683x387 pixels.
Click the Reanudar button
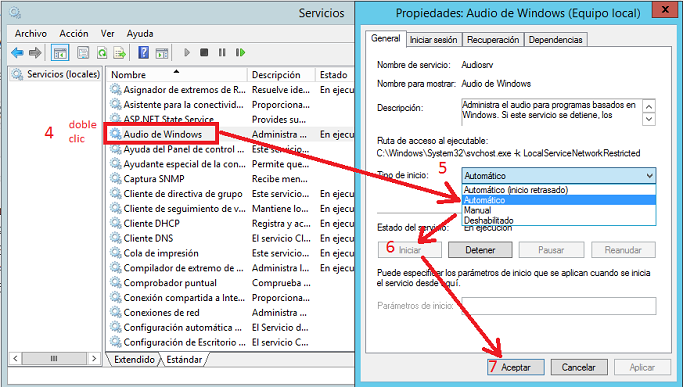(623, 250)
